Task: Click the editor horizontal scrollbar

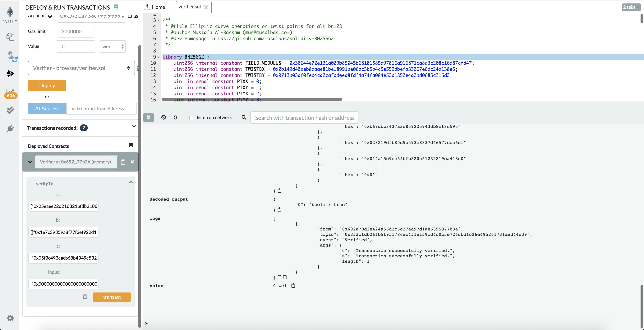Action: coord(252,99)
